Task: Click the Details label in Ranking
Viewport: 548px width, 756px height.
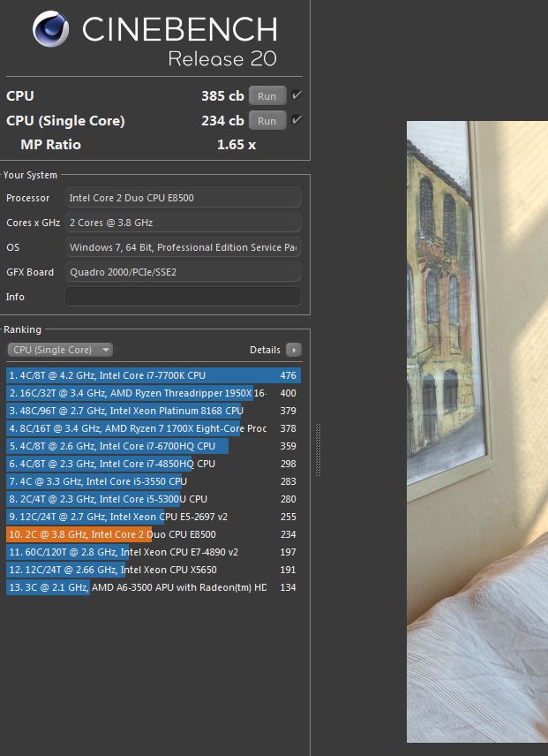Action: 265,350
